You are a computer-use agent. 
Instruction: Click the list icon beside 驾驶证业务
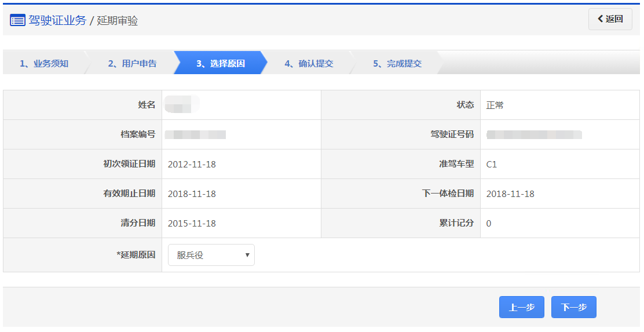17,20
